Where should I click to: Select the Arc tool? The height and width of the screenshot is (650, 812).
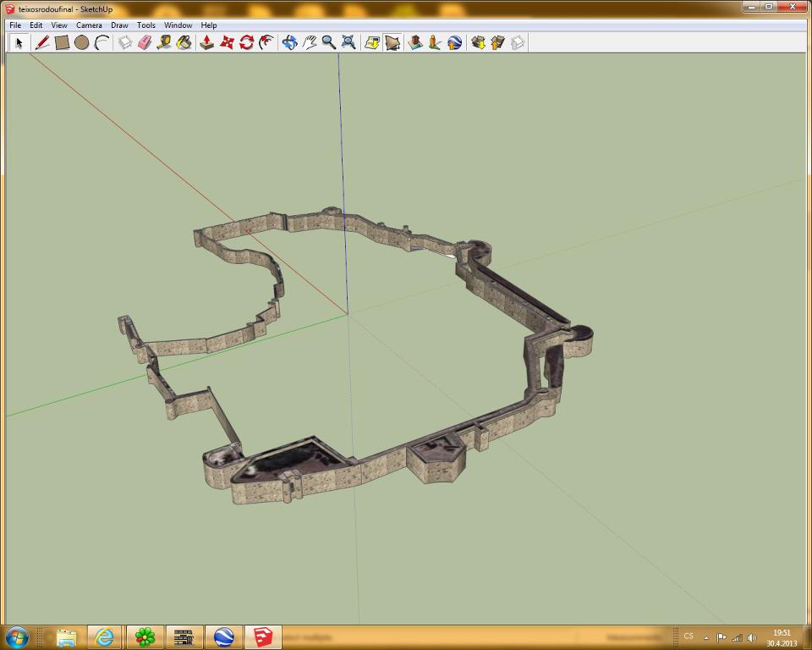pos(101,42)
